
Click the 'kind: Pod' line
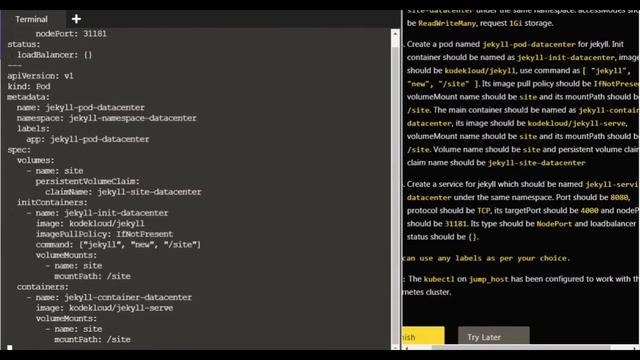[x=29, y=87]
